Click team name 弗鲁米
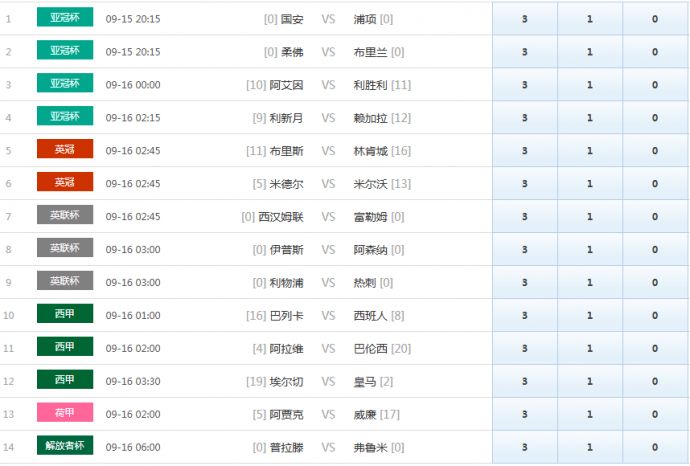Viewport: 690px width, 466px height. point(371,448)
